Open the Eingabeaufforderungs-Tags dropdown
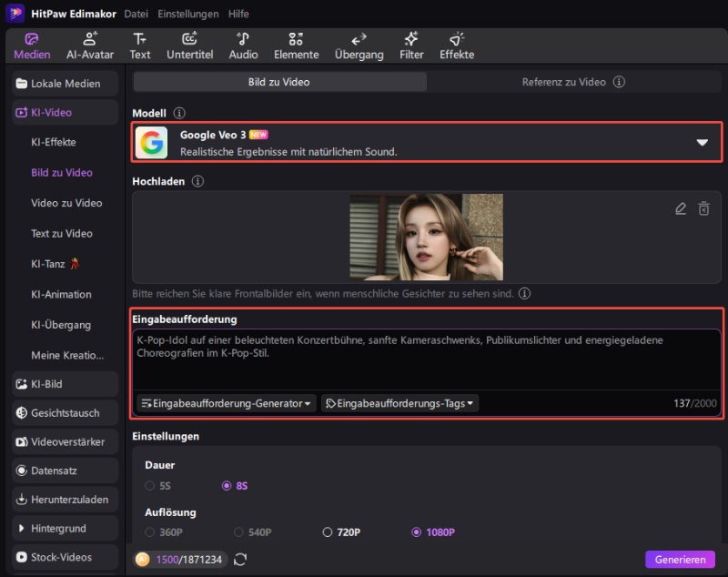The image size is (728, 577). [399, 403]
